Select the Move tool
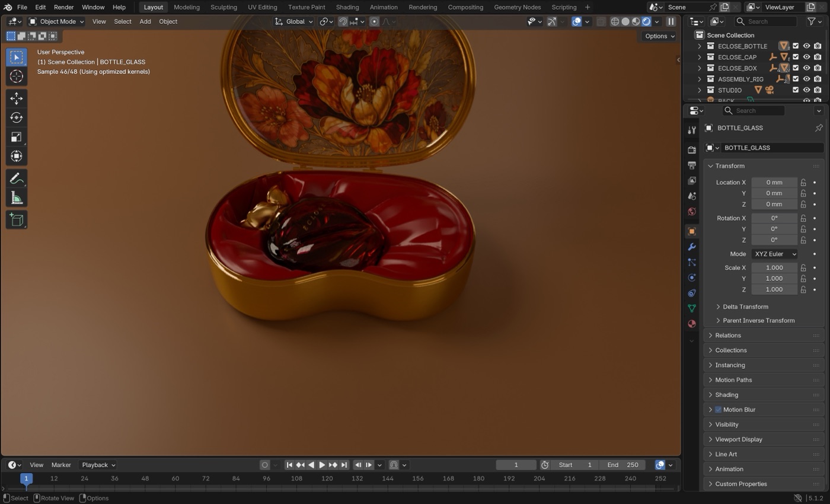The image size is (830, 504). coord(17,98)
